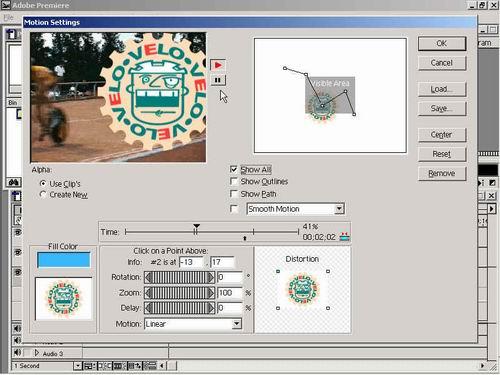
Task: Pause the motion preview
Action: [x=218, y=80]
